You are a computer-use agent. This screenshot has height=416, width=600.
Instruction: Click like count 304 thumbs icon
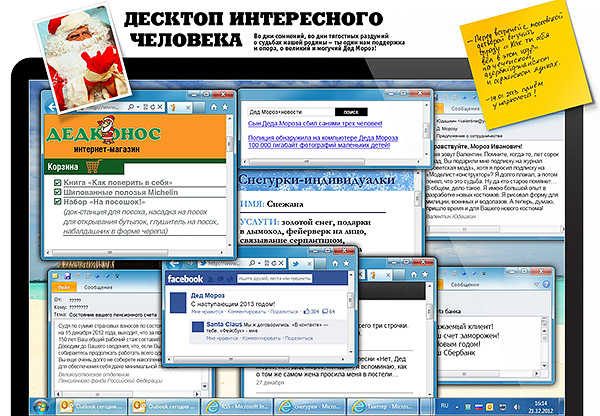coord(311,312)
